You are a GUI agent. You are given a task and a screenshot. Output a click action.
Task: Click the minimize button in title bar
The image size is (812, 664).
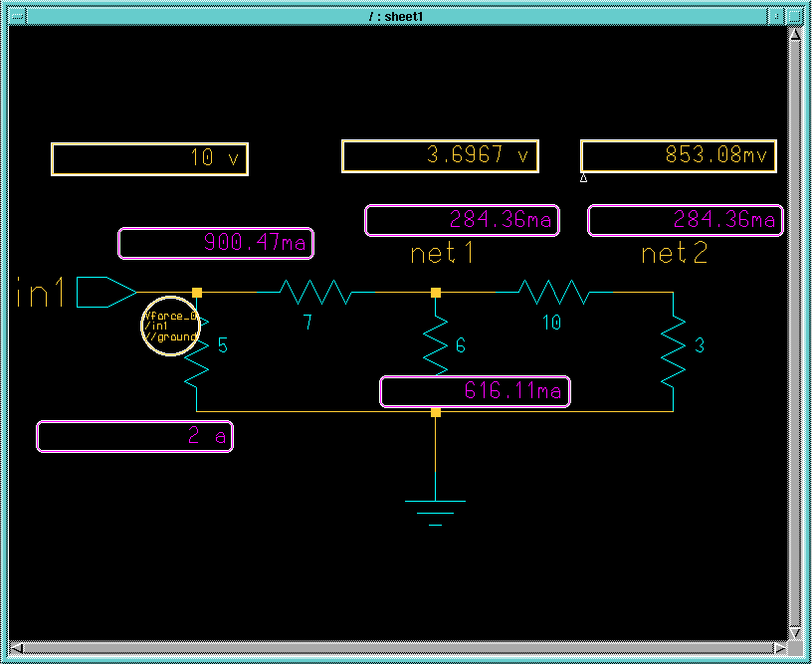(776, 17)
